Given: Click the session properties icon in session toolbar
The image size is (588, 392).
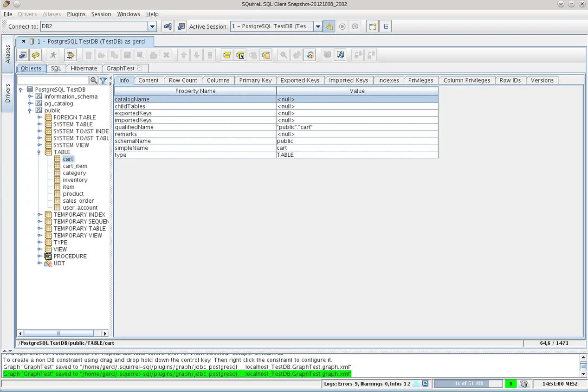Looking at the screenshot, I should pos(23,55).
